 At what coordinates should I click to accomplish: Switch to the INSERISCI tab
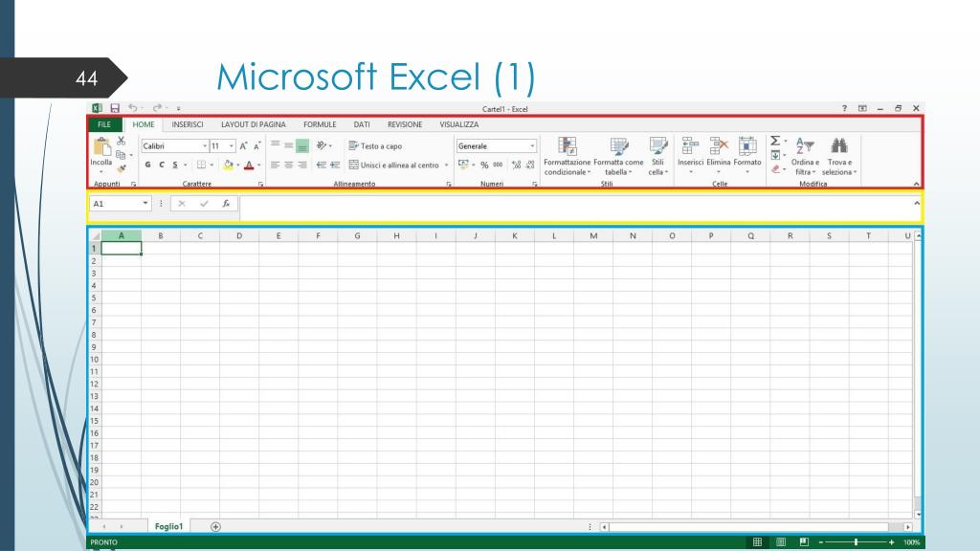[x=188, y=124]
